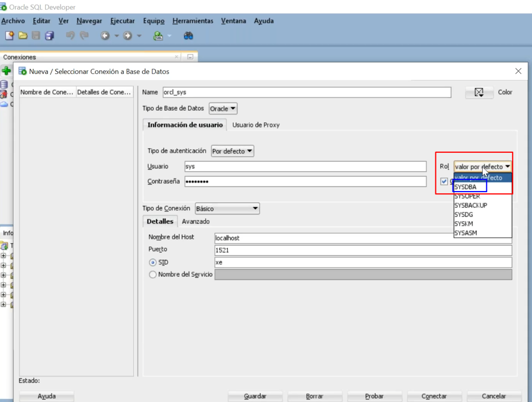Minimize the Conexiones panel
532x402 pixels.
coord(190,57)
